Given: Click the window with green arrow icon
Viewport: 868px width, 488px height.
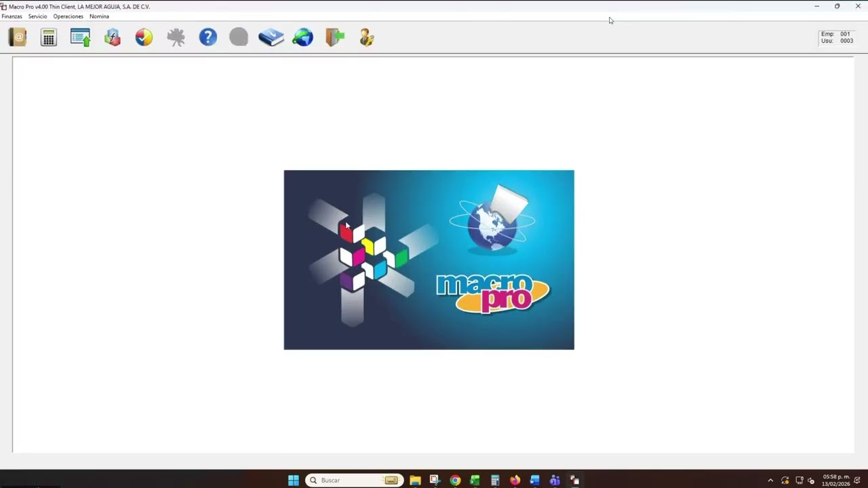Looking at the screenshot, I should [80, 37].
